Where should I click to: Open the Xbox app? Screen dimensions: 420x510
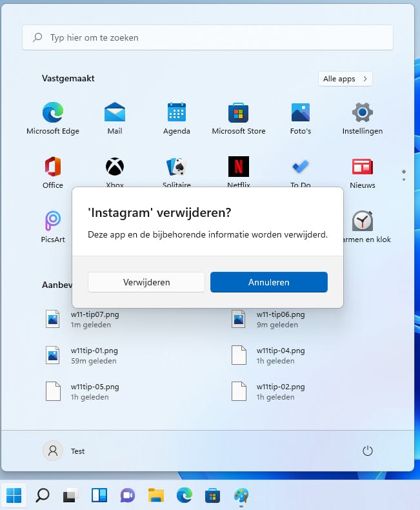click(115, 171)
